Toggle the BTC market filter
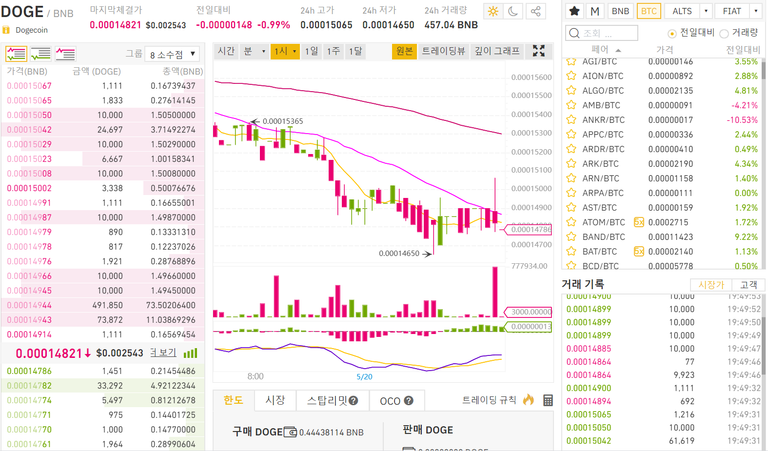This screenshot has width=768, height=451. point(648,11)
